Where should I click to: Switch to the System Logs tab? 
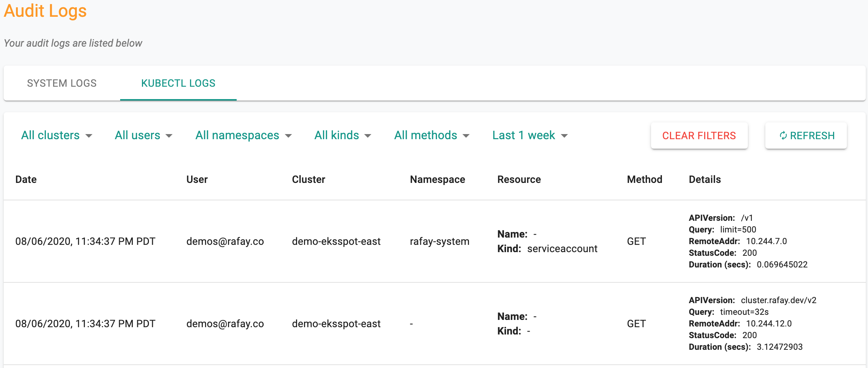click(x=62, y=83)
